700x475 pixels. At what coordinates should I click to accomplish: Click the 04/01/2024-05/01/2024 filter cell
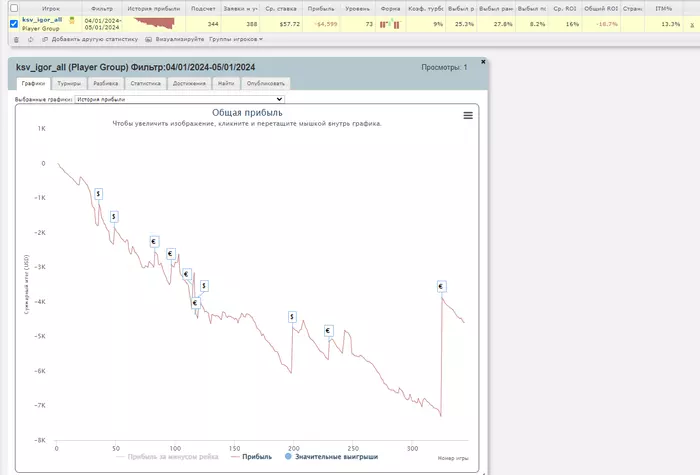pos(102,24)
